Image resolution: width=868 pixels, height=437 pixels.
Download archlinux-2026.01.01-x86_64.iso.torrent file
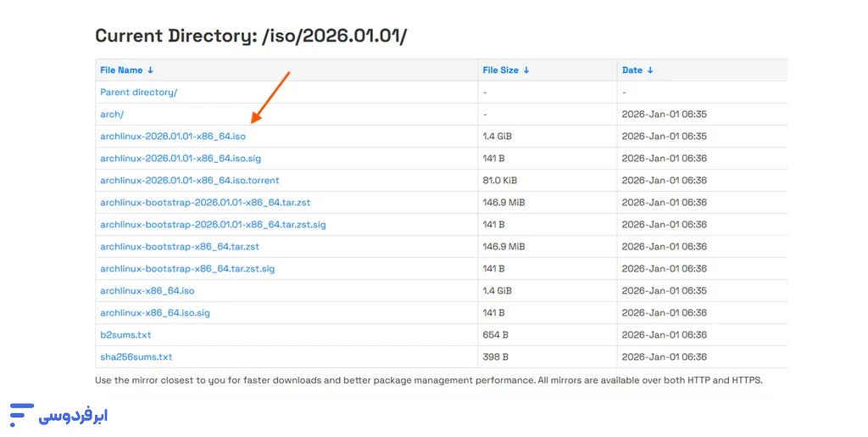pyautogui.click(x=189, y=181)
